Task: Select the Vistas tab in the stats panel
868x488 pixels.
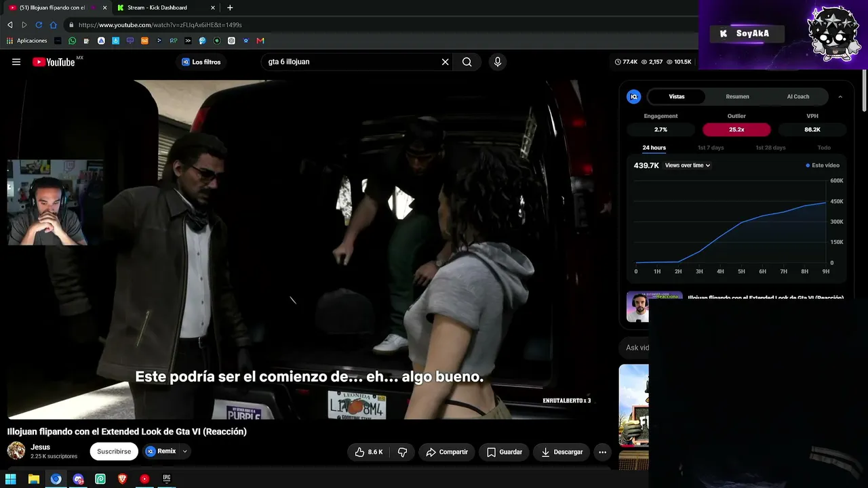Action: pos(677,96)
